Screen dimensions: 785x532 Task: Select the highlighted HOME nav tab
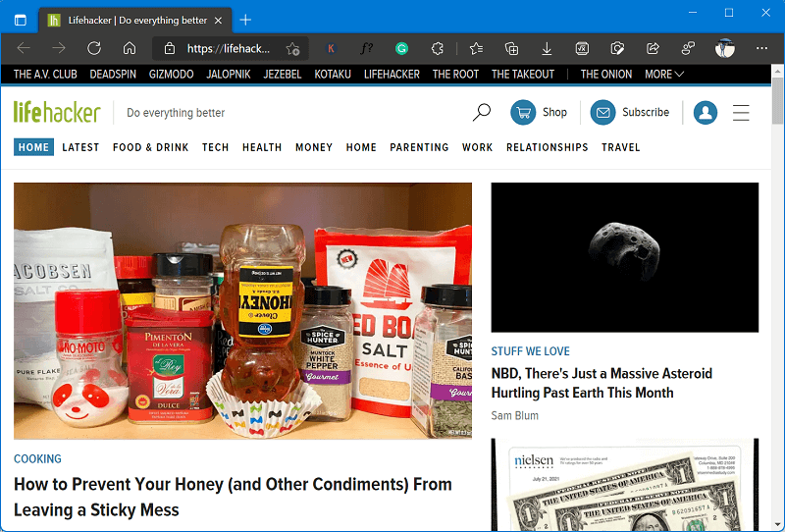coord(33,147)
